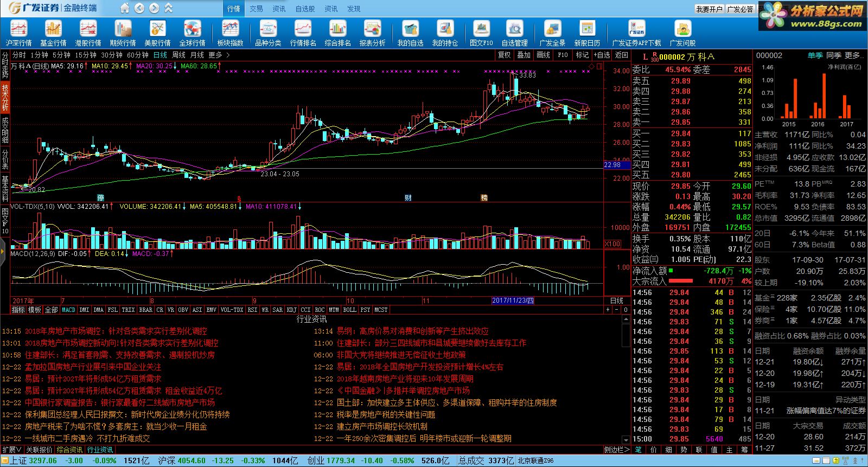Select 同季 in financial panel
This screenshot has width=868, height=467.
pos(833,55)
